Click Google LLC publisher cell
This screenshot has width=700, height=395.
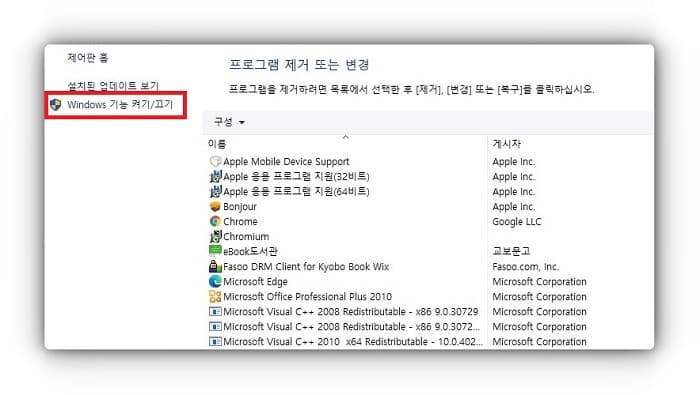point(517,221)
